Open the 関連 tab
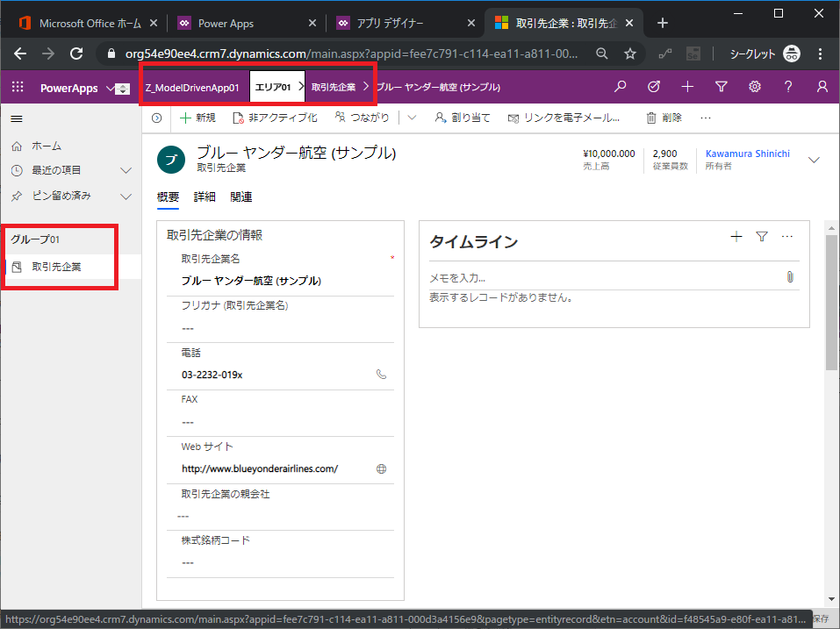Screen dimensions: 840x629 click(x=241, y=197)
